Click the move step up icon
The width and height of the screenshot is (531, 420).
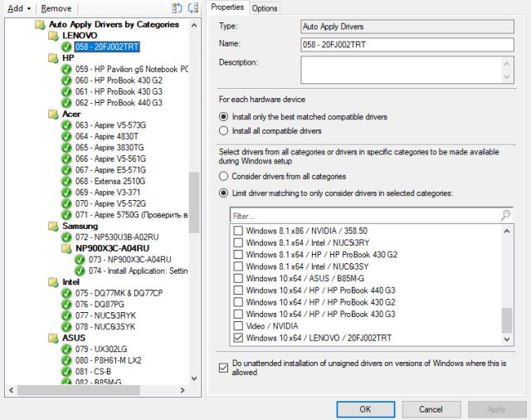(177, 7)
